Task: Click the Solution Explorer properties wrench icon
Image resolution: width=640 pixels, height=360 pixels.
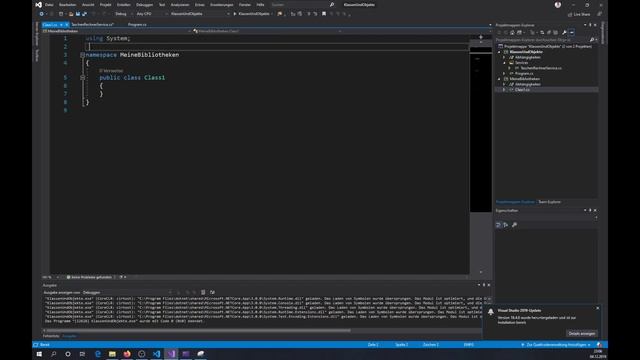Action: pyautogui.click(x=564, y=32)
